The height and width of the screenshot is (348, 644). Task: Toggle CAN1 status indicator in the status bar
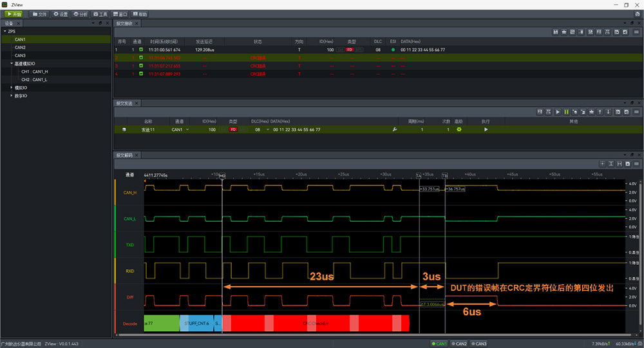(x=439, y=343)
